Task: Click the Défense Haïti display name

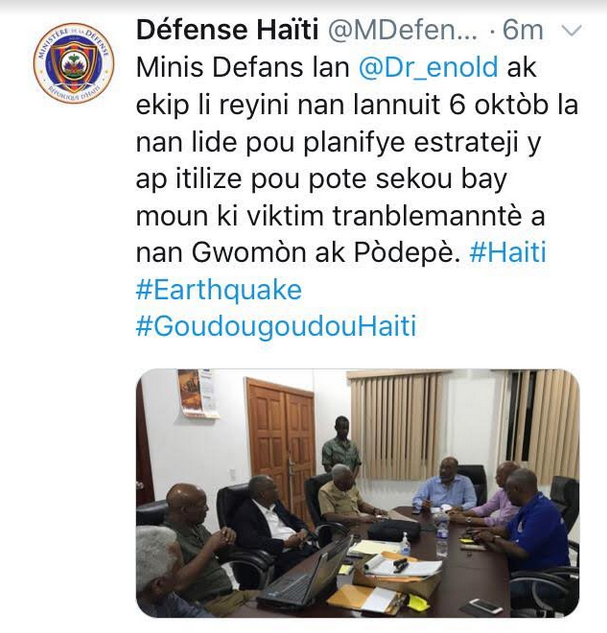Action: (228, 30)
